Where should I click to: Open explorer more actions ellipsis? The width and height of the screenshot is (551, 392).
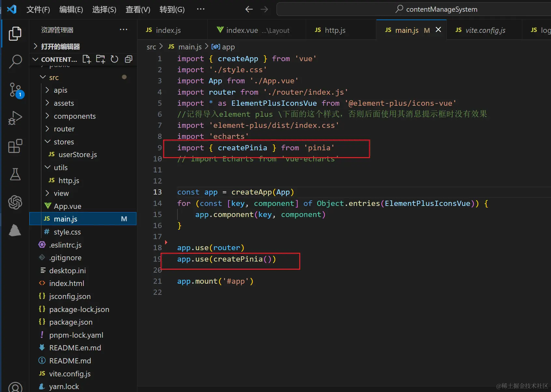pos(123,30)
